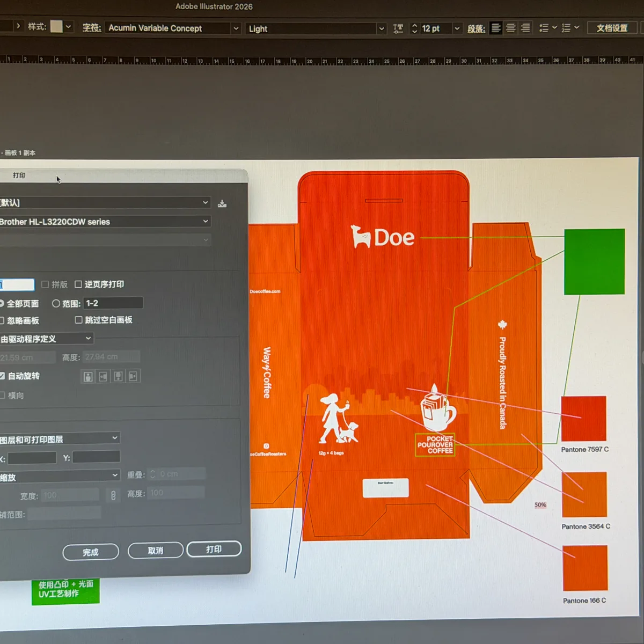Image resolution: width=644 pixels, height=644 pixels.
Task: Select the 全部页面 radio button
Action: 2,303
